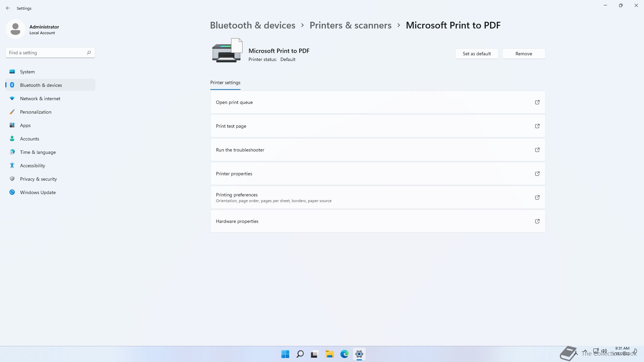The height and width of the screenshot is (362, 644).
Task: Click external link icon for Run the troubleshooter
Action: click(x=537, y=150)
